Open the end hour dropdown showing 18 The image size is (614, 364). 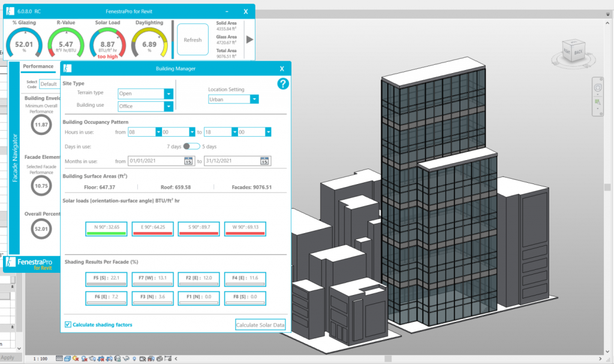(234, 132)
